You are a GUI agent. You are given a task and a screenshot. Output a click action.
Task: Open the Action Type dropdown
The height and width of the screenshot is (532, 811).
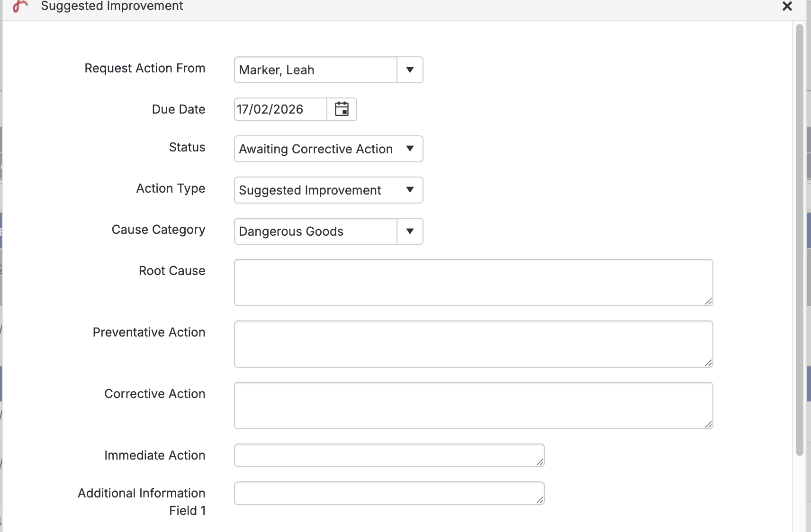[x=328, y=190]
